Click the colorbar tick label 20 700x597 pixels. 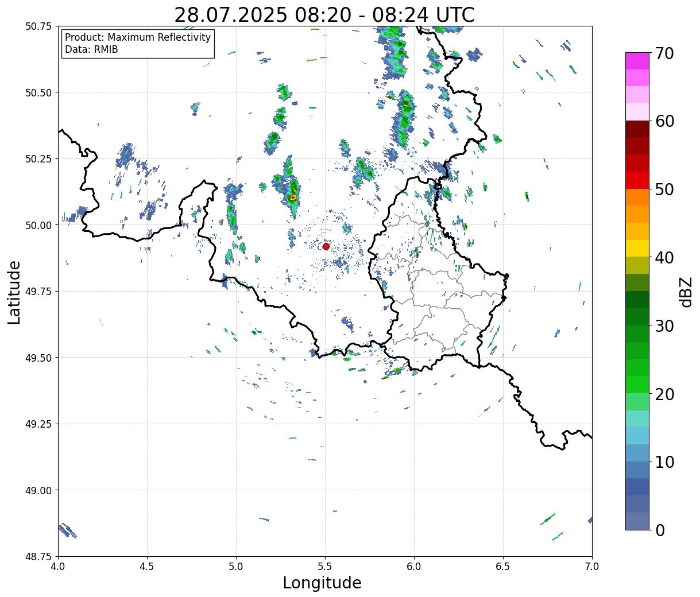664,394
